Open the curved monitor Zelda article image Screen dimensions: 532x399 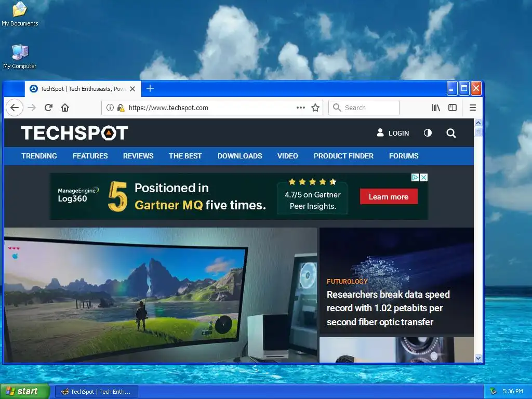161,295
